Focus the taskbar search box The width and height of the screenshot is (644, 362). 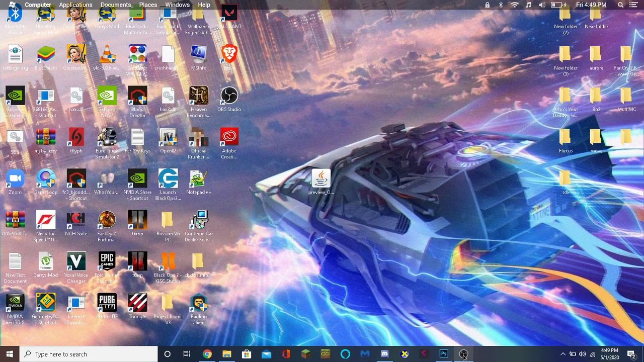(x=89, y=354)
